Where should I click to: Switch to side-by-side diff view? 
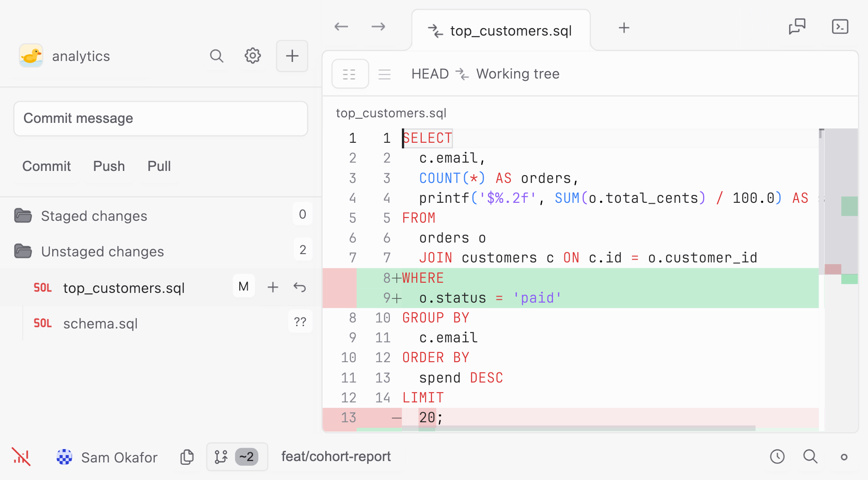350,74
